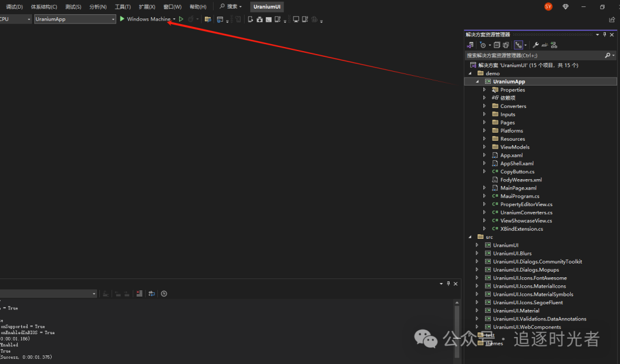Select the UraniumUI.Blurs project
Viewport: 620px width, 364px height.
click(512, 253)
